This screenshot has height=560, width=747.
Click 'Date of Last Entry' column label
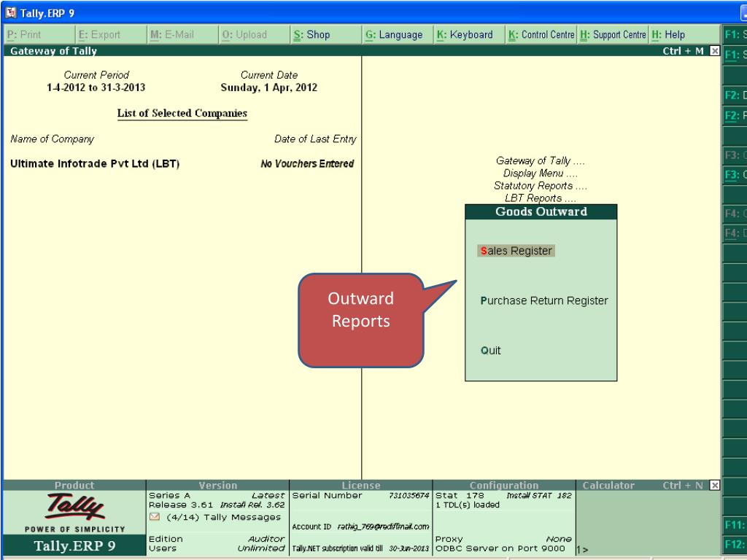pyautogui.click(x=315, y=139)
